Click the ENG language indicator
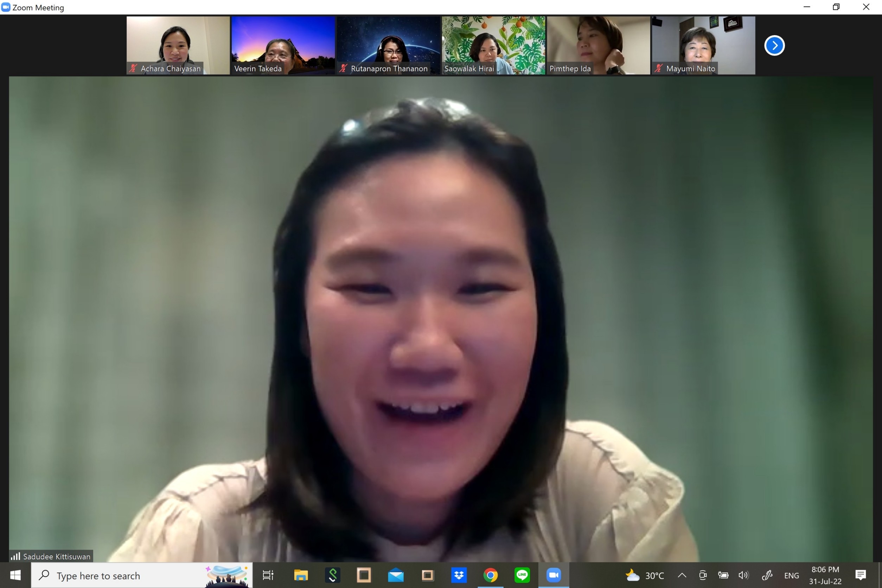Viewport: 882px width, 588px height. tap(791, 575)
